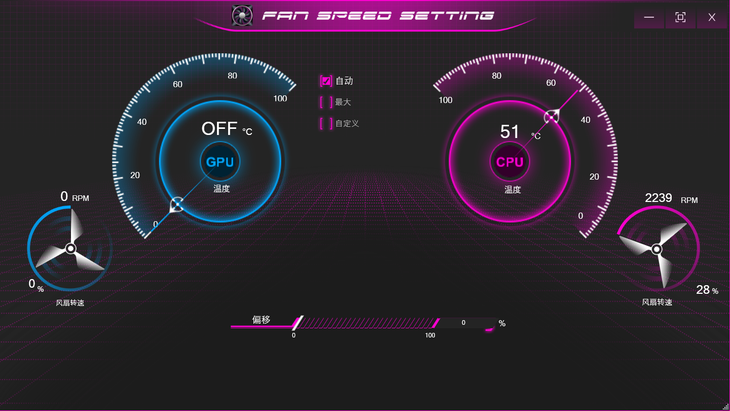The width and height of the screenshot is (730, 411).
Task: Enable the 最大 (maximum) checkbox
Action: (325, 102)
